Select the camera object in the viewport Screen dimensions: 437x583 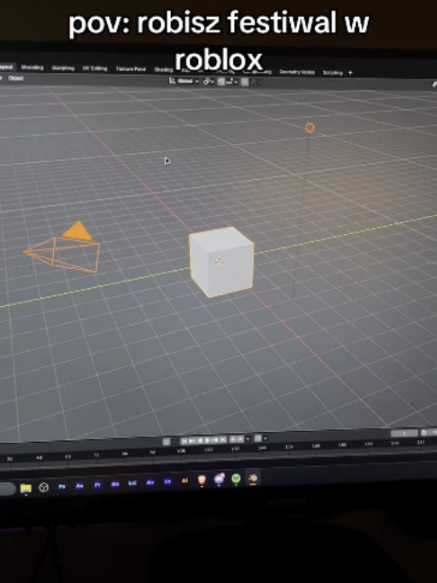click(x=62, y=248)
